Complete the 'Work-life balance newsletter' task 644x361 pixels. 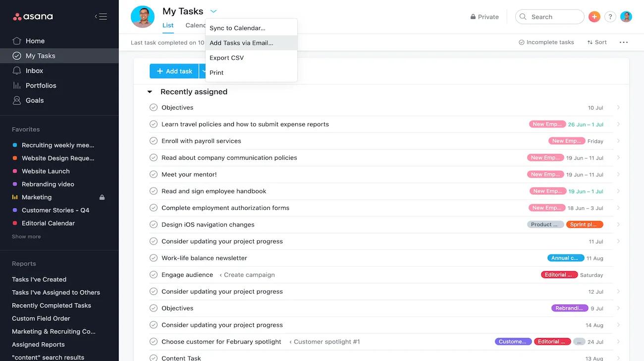(154, 258)
